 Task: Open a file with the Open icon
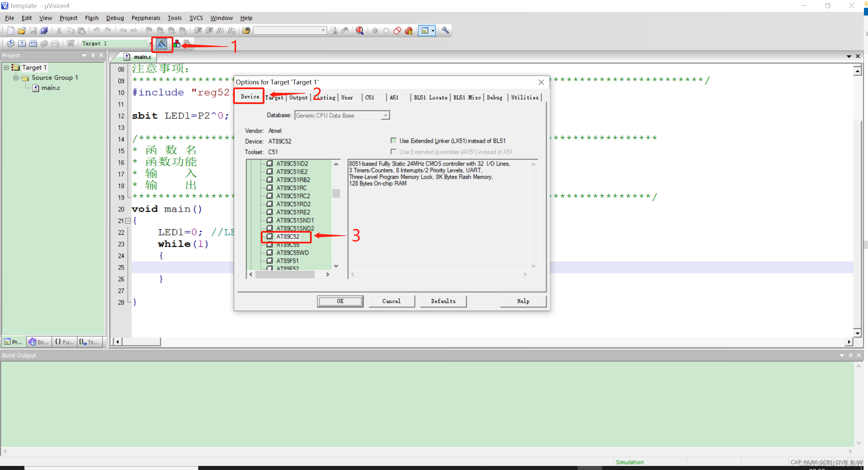pyautogui.click(x=22, y=31)
